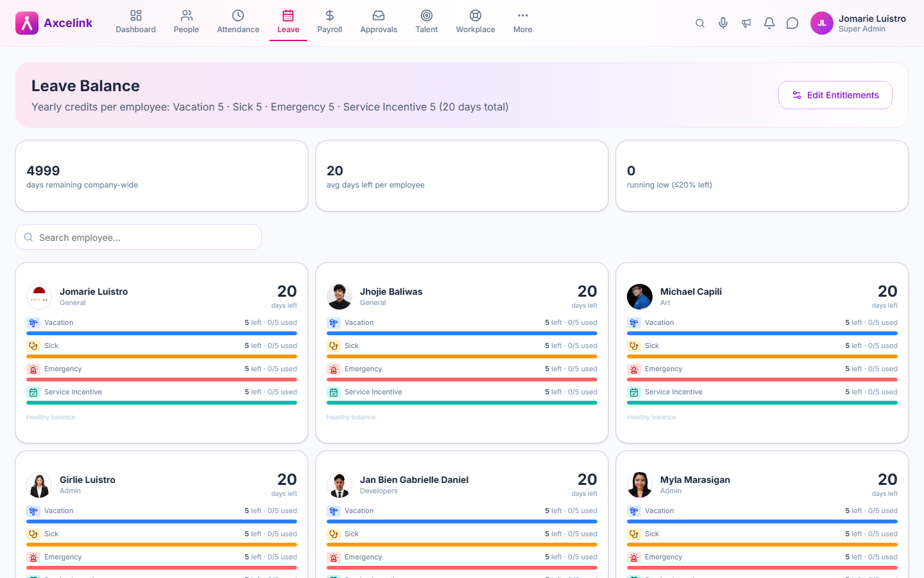Open the notifications bell

[769, 23]
